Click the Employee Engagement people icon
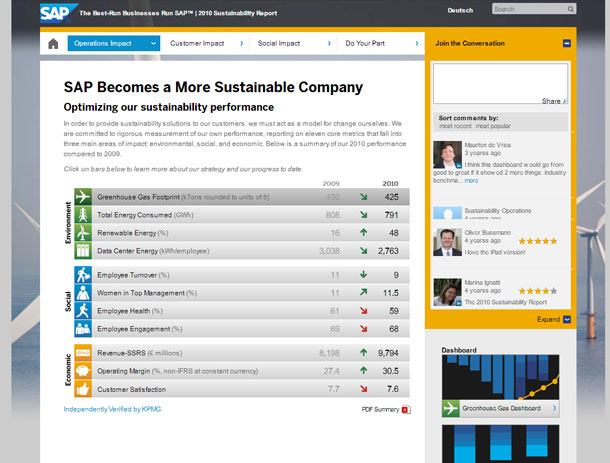The width and height of the screenshot is (610, 463). pyautogui.click(x=83, y=329)
